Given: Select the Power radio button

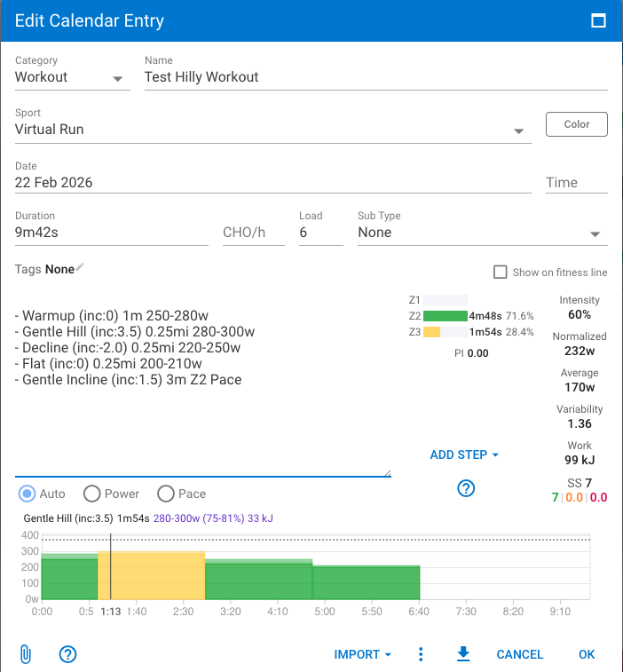Looking at the screenshot, I should [x=91, y=494].
